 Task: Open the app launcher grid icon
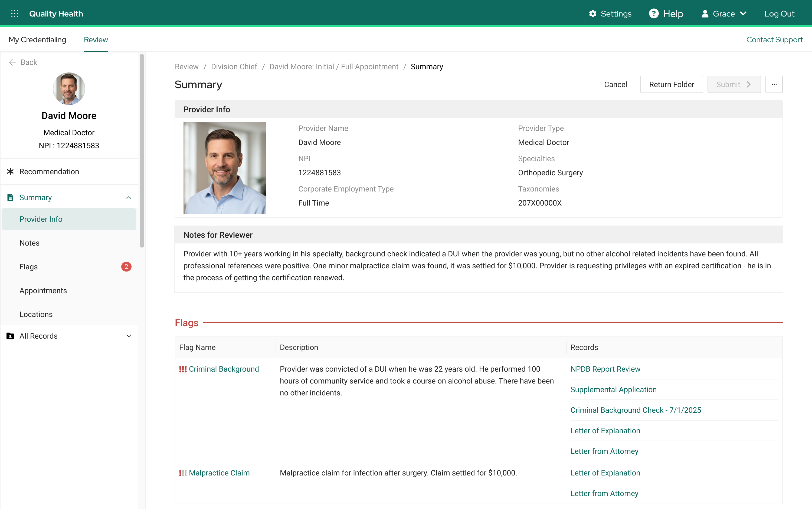coord(15,14)
